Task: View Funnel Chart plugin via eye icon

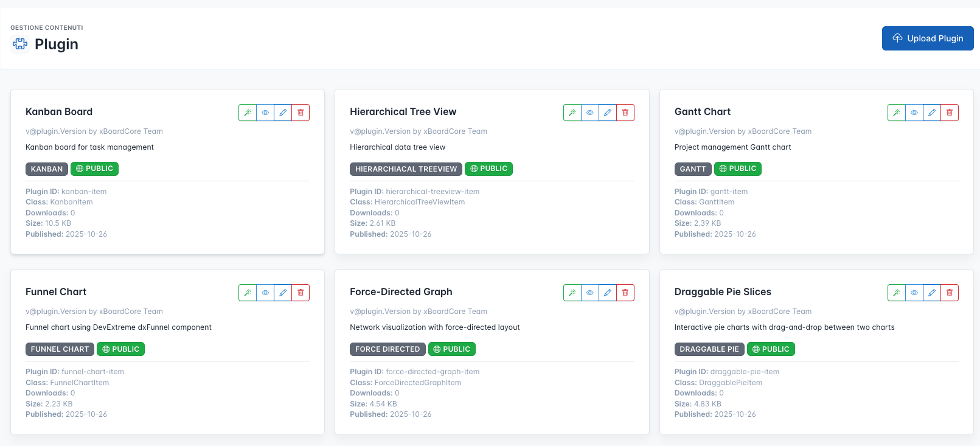Action: click(x=265, y=293)
